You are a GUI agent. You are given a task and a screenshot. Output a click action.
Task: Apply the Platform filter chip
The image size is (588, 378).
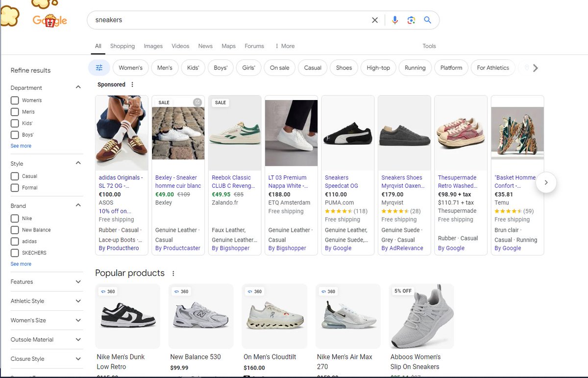click(x=451, y=68)
